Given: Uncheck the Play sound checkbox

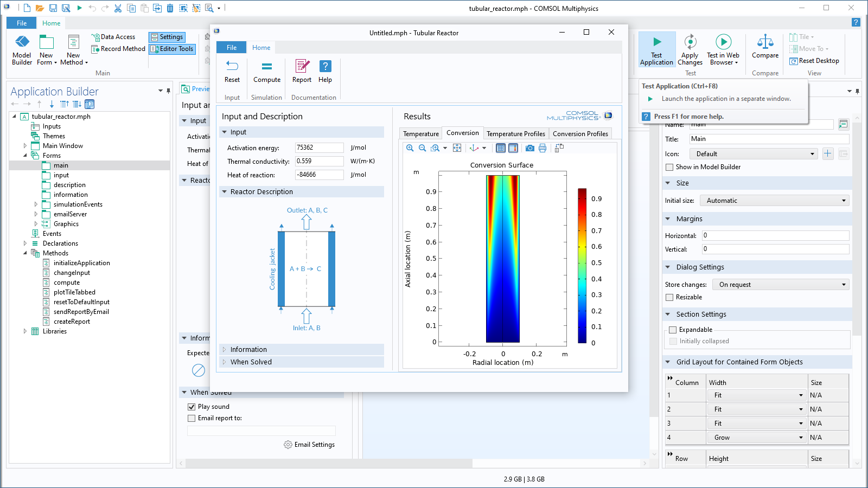Looking at the screenshot, I should (x=192, y=407).
